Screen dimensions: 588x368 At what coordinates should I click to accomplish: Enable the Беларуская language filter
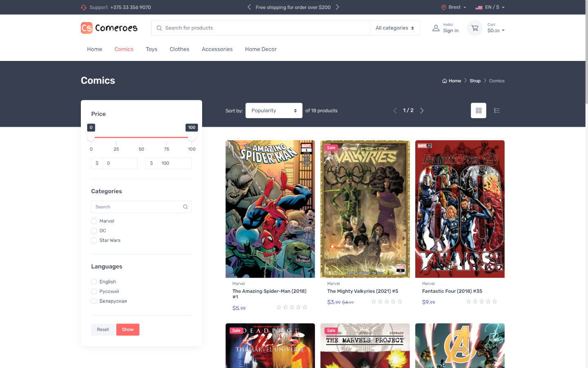pyautogui.click(x=94, y=301)
